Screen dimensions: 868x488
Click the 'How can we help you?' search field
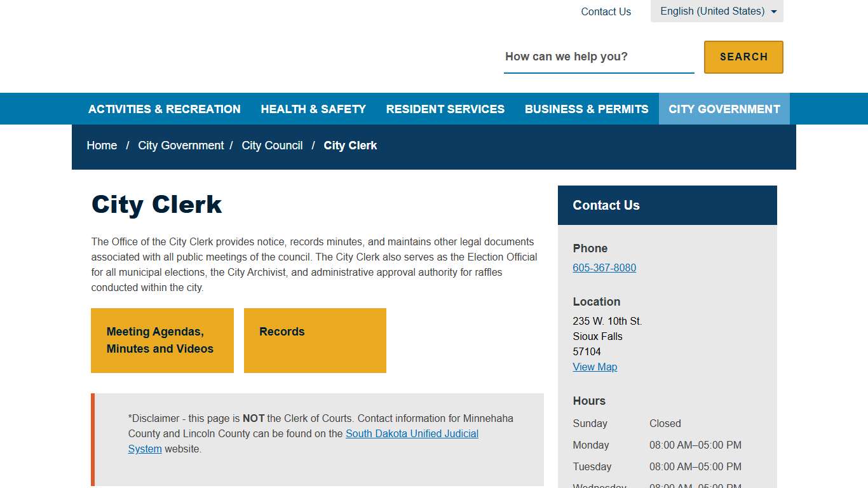[x=598, y=57]
